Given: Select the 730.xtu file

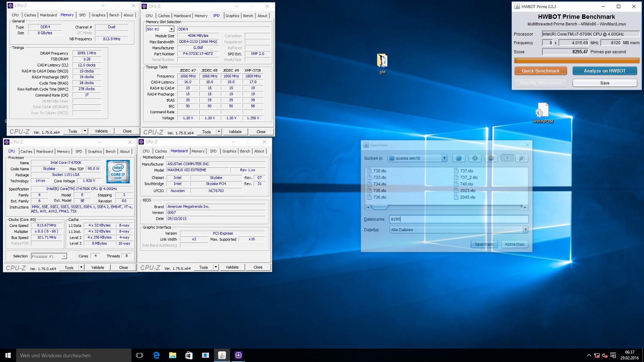Looking at the screenshot, I should click(x=377, y=171).
